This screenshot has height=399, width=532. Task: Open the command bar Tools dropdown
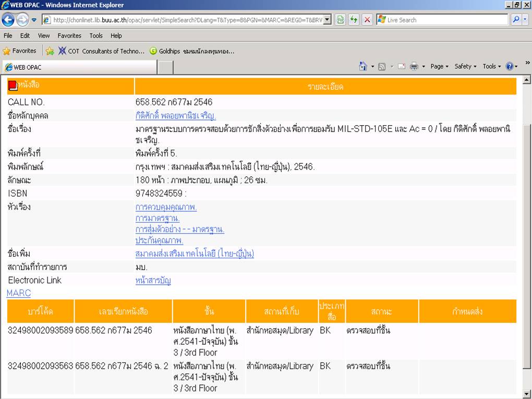(492, 66)
